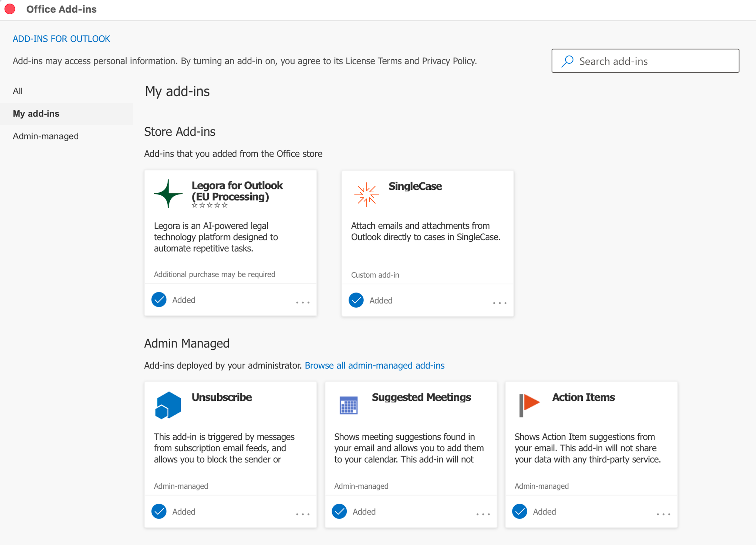
Task: Close the Office Add-ins window
Action: pyautogui.click(x=10, y=9)
